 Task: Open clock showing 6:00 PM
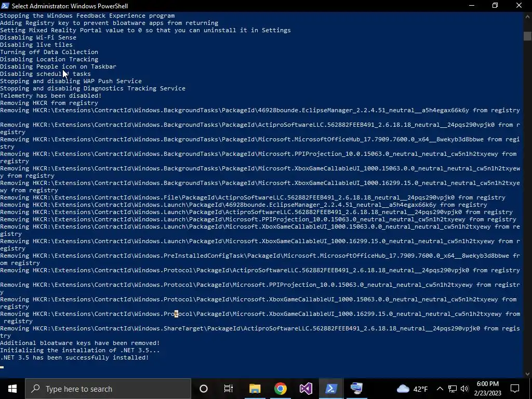tap(487, 389)
